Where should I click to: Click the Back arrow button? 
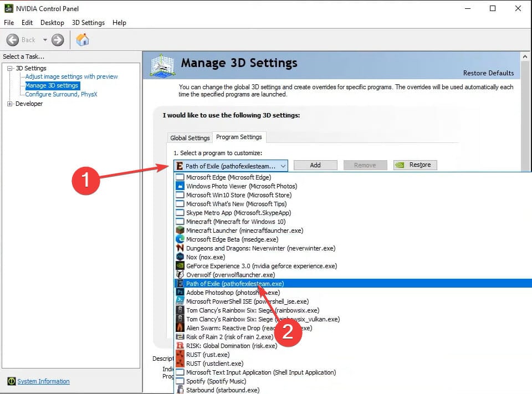[x=13, y=40]
